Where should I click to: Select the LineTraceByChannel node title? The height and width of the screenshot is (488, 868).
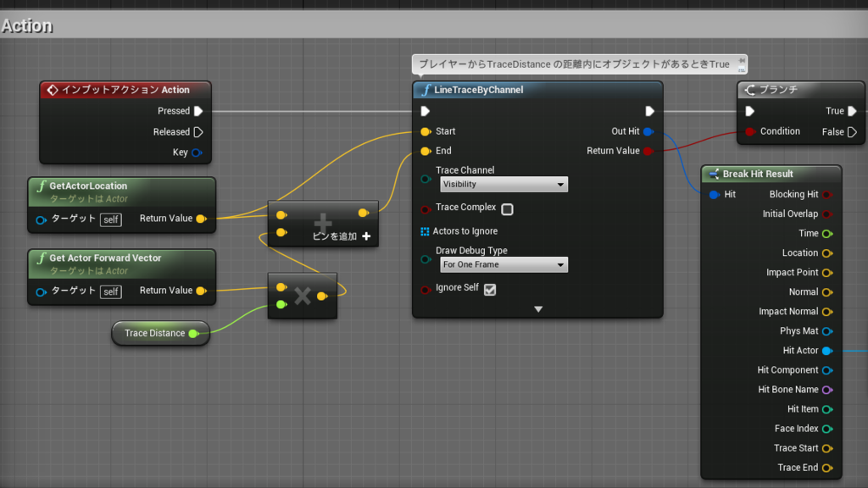[478, 90]
